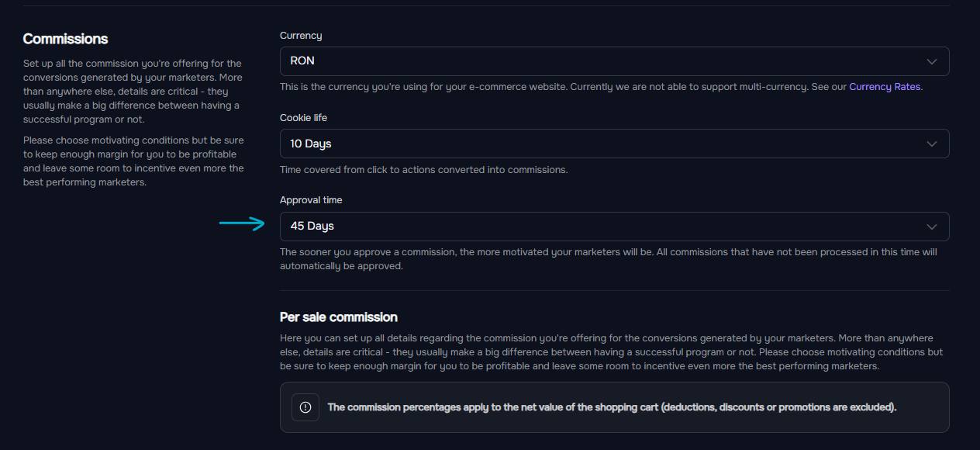Follow the Currency Rates link

pyautogui.click(x=885, y=87)
